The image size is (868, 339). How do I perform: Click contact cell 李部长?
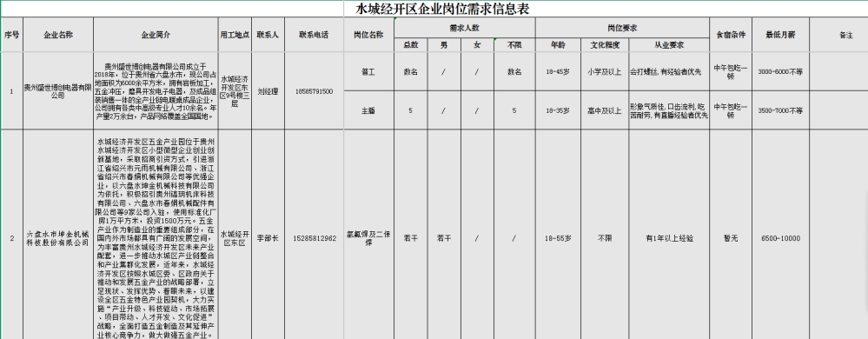click(x=268, y=238)
